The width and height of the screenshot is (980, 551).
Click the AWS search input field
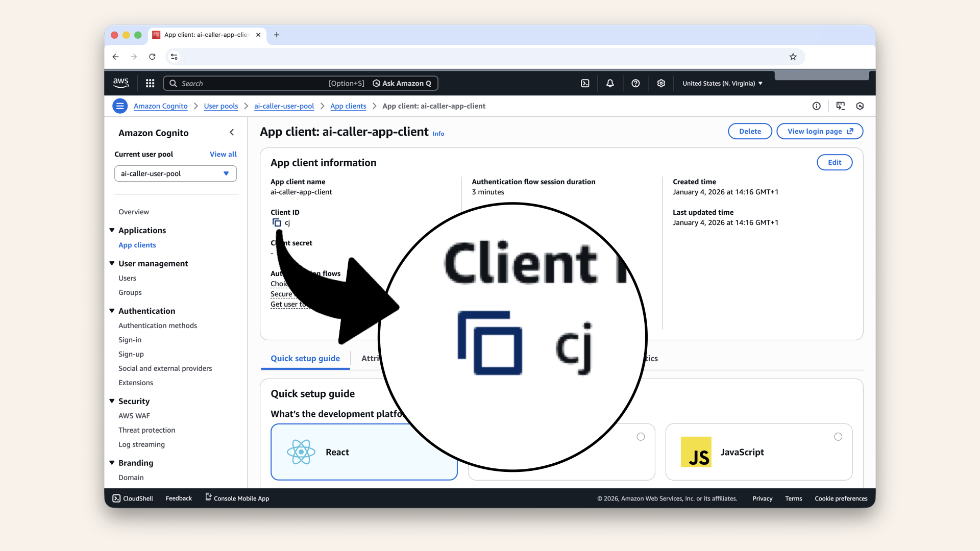coord(255,83)
